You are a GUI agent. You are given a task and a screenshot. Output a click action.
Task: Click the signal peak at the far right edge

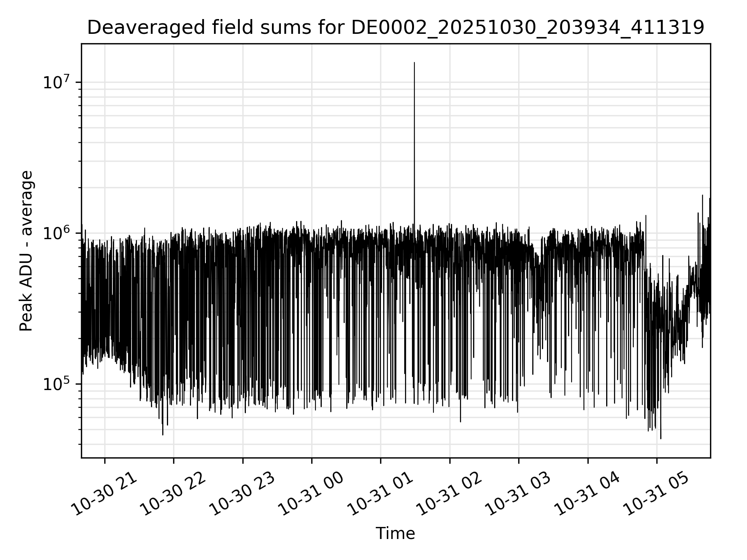tap(710, 199)
